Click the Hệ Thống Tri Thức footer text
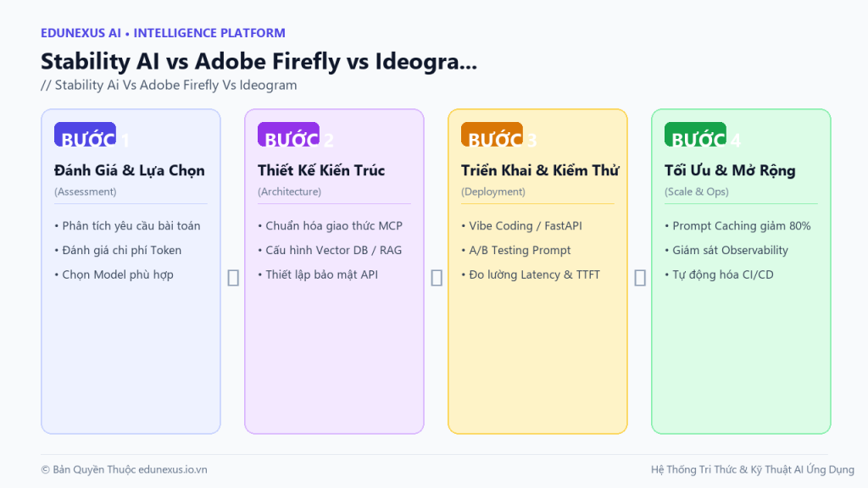868x488 pixels. coord(753,469)
